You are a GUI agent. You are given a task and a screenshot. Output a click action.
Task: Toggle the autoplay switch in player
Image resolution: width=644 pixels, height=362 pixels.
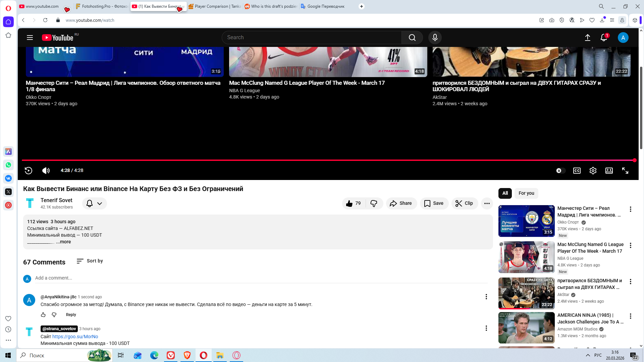pos(560,171)
